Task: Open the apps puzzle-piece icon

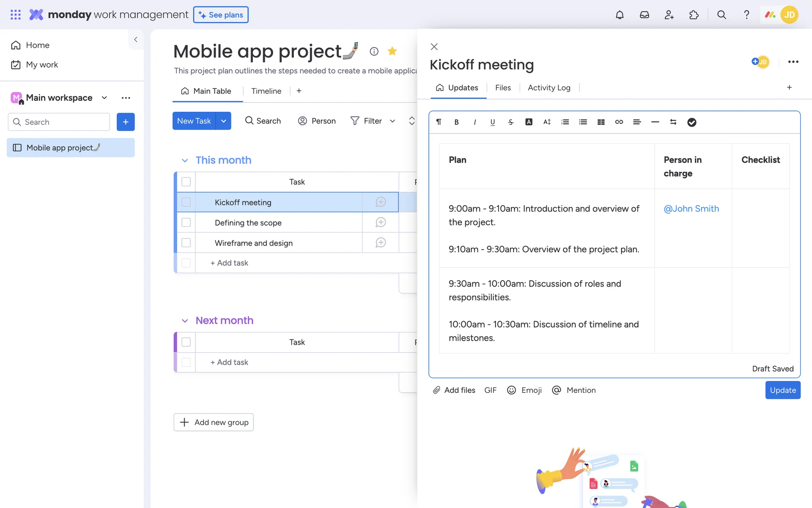Action: [694, 15]
